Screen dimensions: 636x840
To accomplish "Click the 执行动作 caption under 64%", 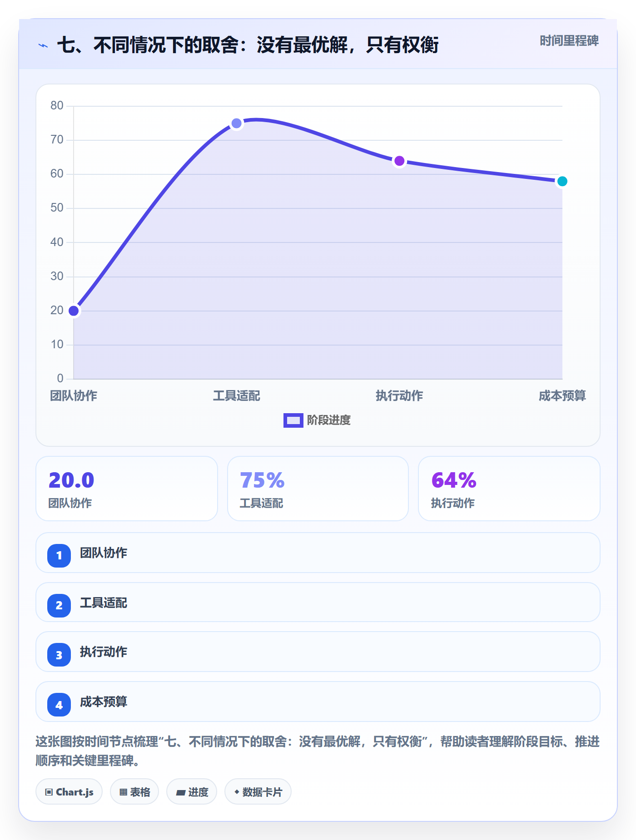I will point(452,503).
